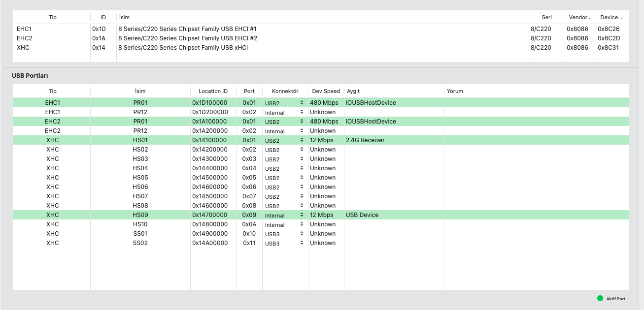This screenshot has width=644, height=310.
Task: Select the 2.4G Receiver device row
Action: [365, 140]
